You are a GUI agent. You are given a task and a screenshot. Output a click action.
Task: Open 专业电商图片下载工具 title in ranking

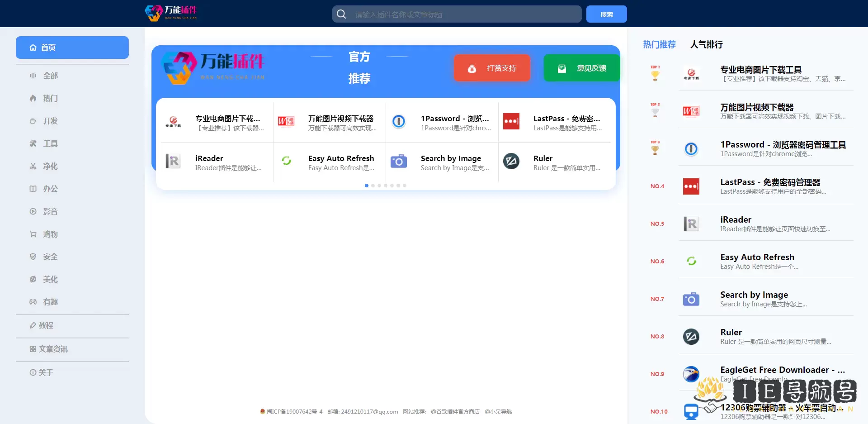click(761, 70)
